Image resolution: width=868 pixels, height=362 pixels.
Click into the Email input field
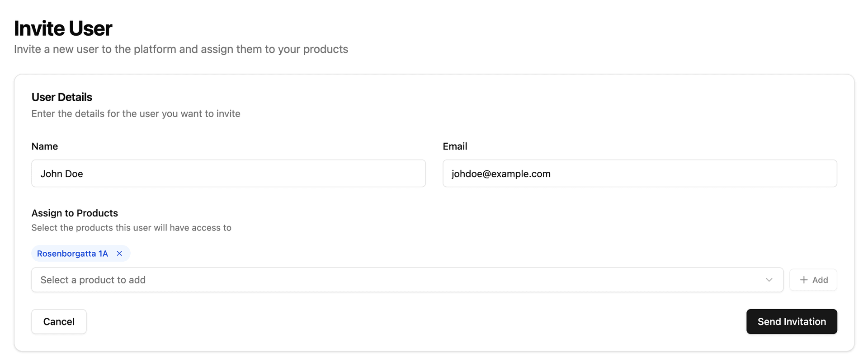tap(639, 174)
